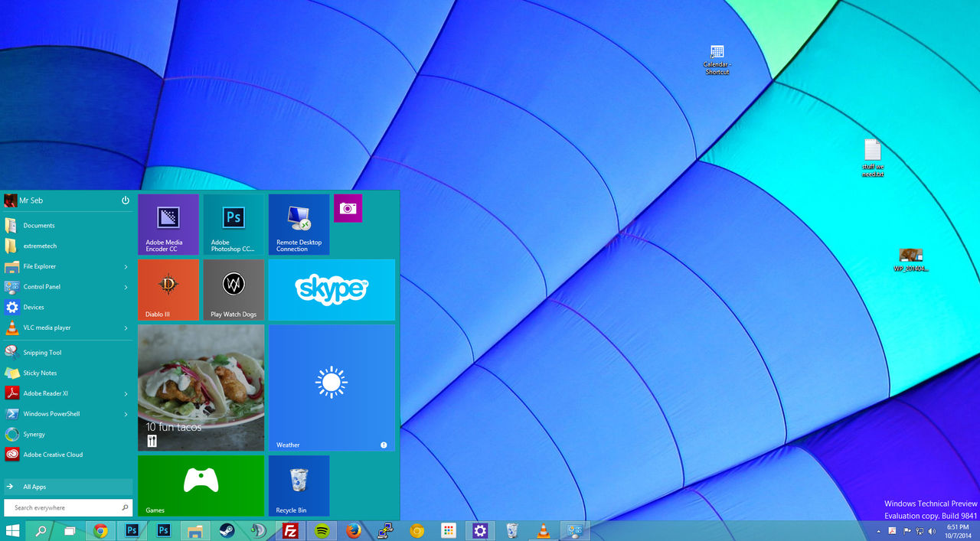Start Firefox from the taskbar
The width and height of the screenshot is (980, 541).
point(353,530)
